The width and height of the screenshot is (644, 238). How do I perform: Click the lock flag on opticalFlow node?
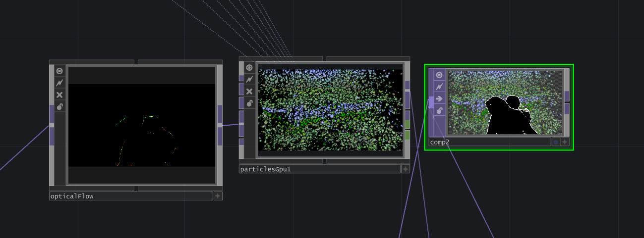click(59, 106)
